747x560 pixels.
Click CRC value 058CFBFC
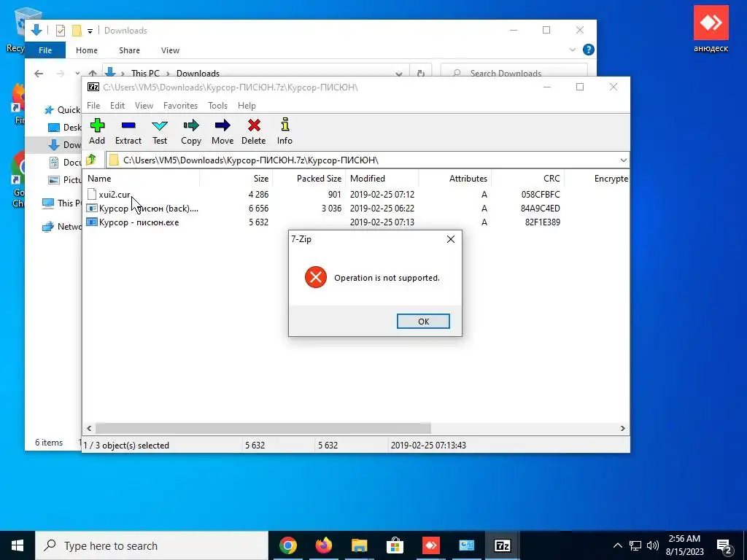pyautogui.click(x=541, y=194)
